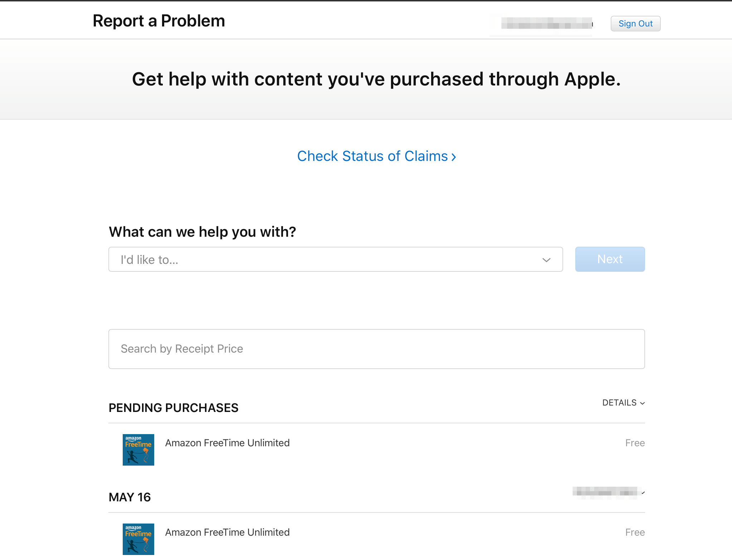Click the Amazon FreeTime icon under MAY 16
732x560 pixels.
click(138, 539)
